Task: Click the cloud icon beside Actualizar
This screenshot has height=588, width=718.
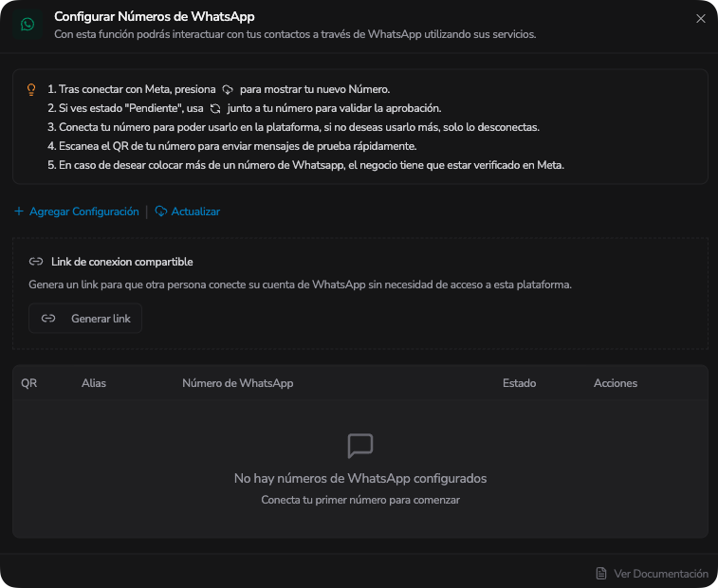Action: coord(160,211)
